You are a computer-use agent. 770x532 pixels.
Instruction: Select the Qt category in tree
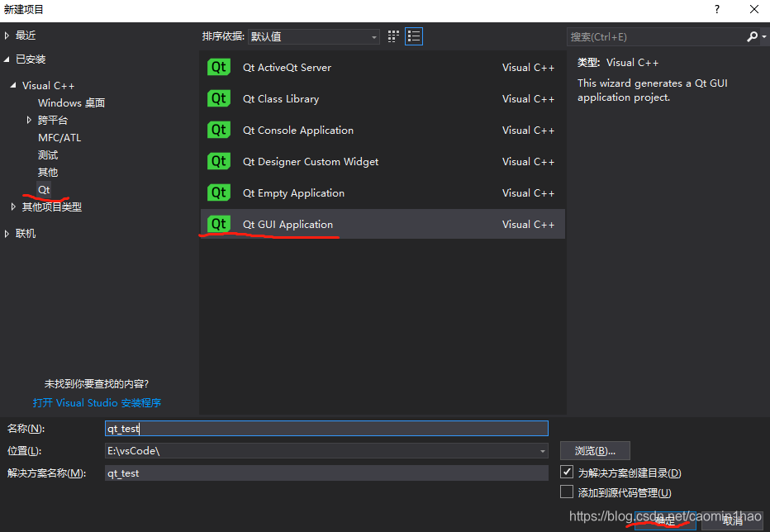[x=44, y=190]
